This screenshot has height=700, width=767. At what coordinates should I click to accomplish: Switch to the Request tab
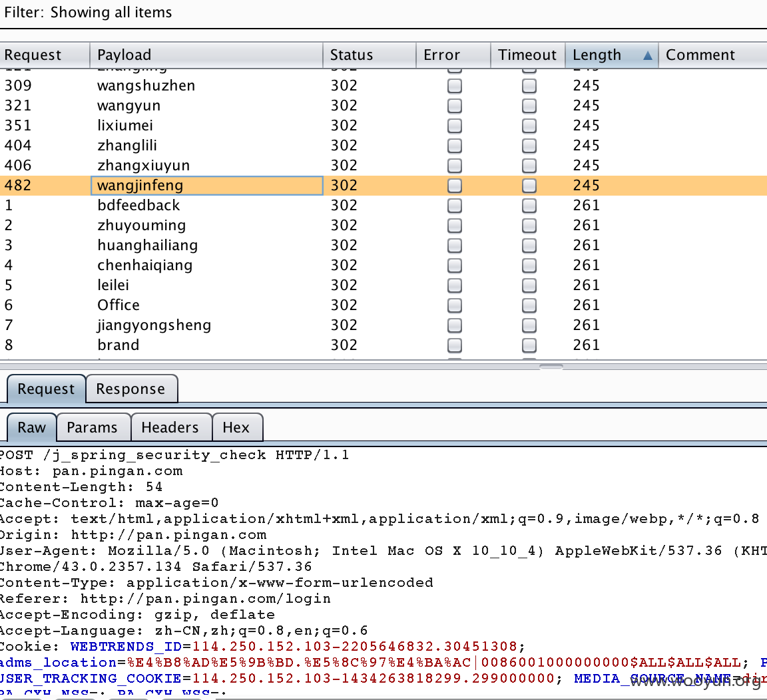(x=46, y=389)
